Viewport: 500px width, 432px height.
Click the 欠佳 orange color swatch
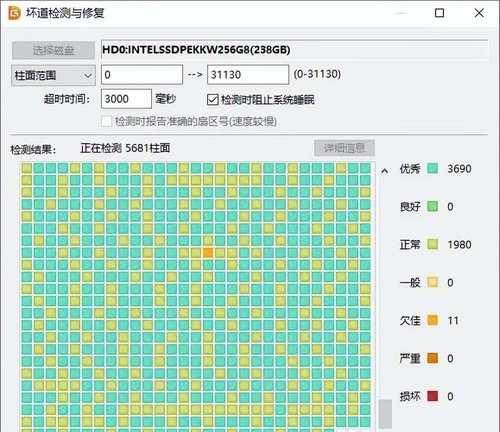click(x=432, y=320)
